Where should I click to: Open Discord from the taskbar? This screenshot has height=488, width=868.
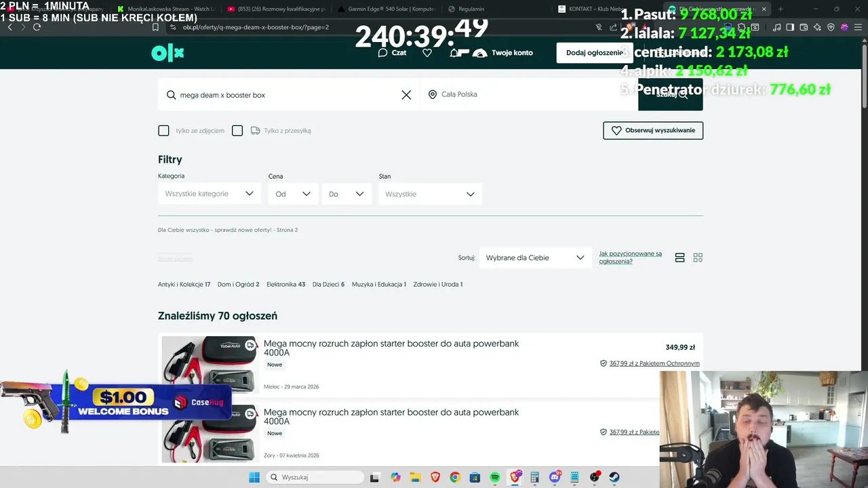[555, 477]
